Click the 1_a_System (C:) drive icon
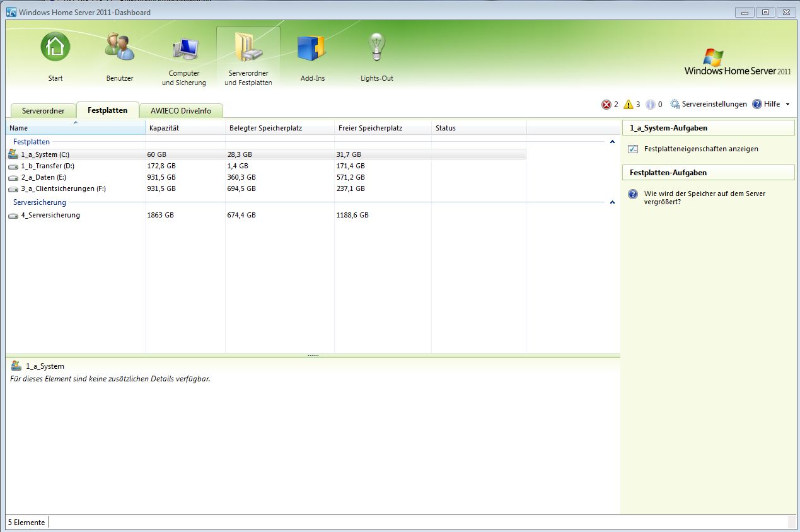Screen dimensions: 800x532 (x=13, y=154)
